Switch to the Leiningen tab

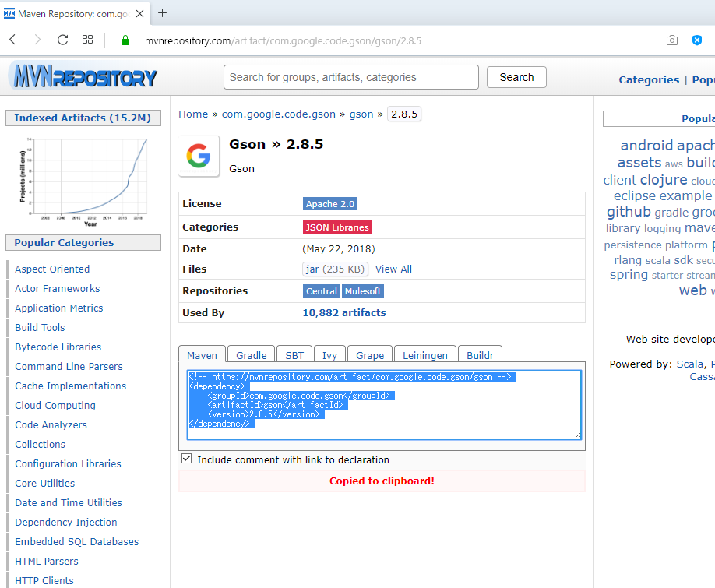[x=425, y=355]
